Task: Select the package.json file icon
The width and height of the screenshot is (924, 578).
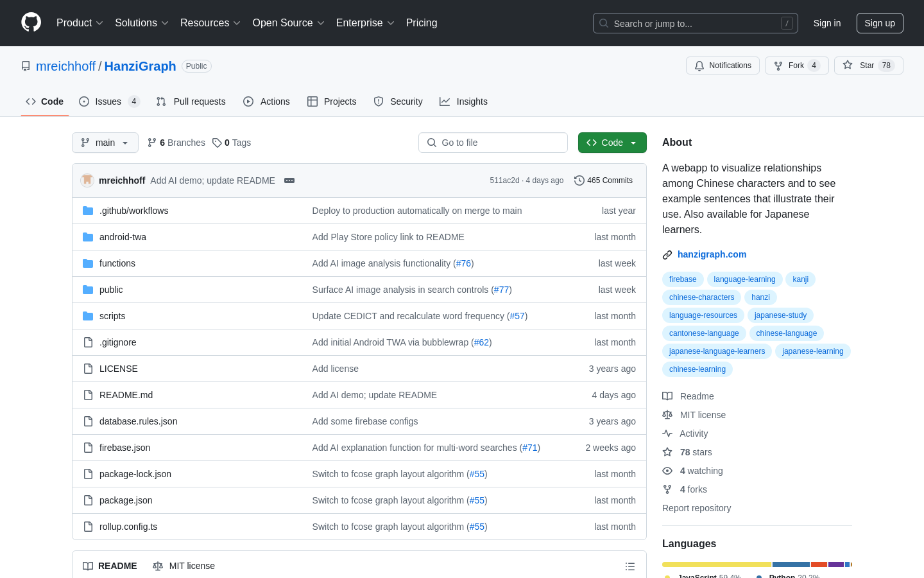Action: pyautogui.click(x=88, y=500)
